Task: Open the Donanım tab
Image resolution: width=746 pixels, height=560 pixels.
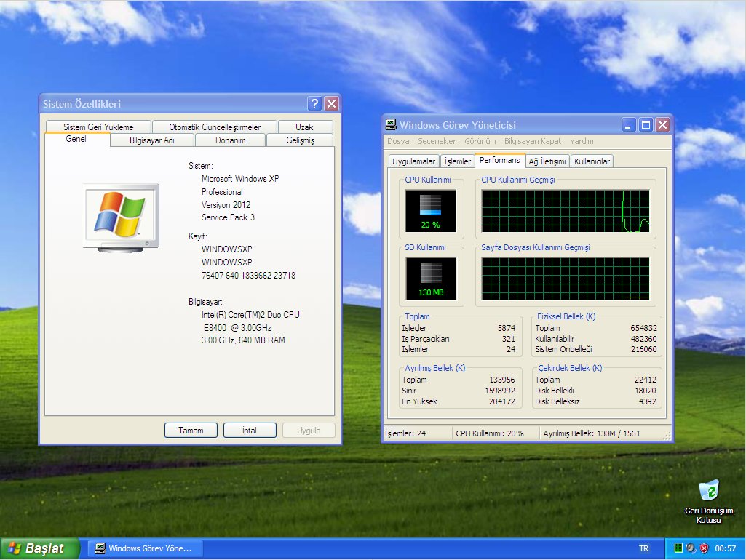Action: pos(230,140)
